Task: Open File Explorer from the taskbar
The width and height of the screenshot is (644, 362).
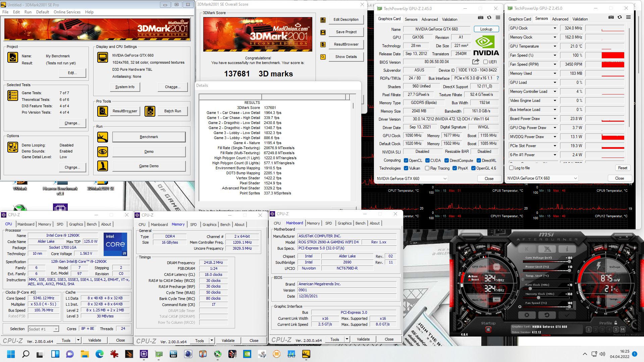Action: [85, 354]
